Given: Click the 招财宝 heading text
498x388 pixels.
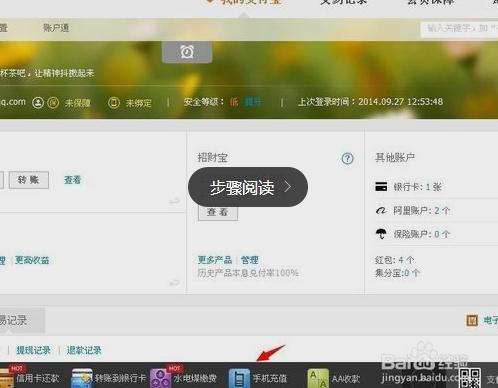Looking at the screenshot, I should (212, 157).
